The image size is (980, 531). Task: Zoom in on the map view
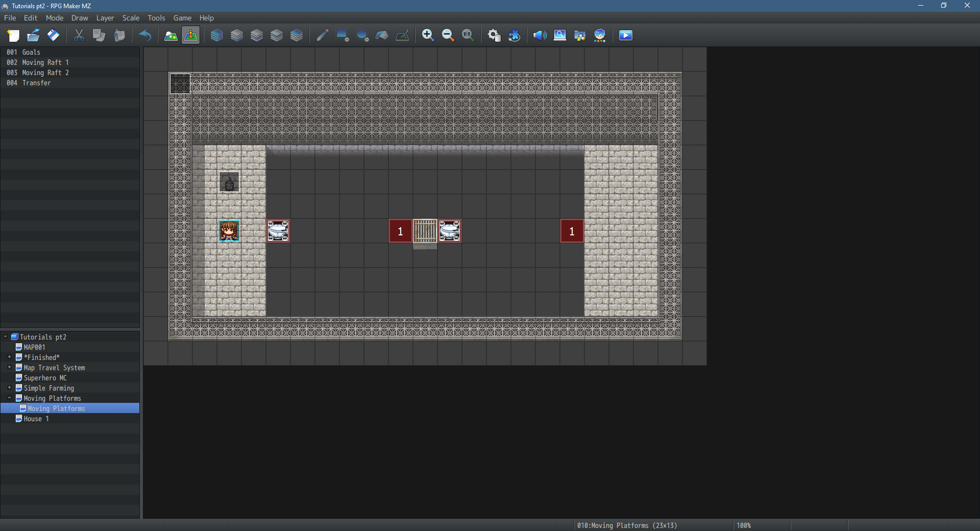428,35
